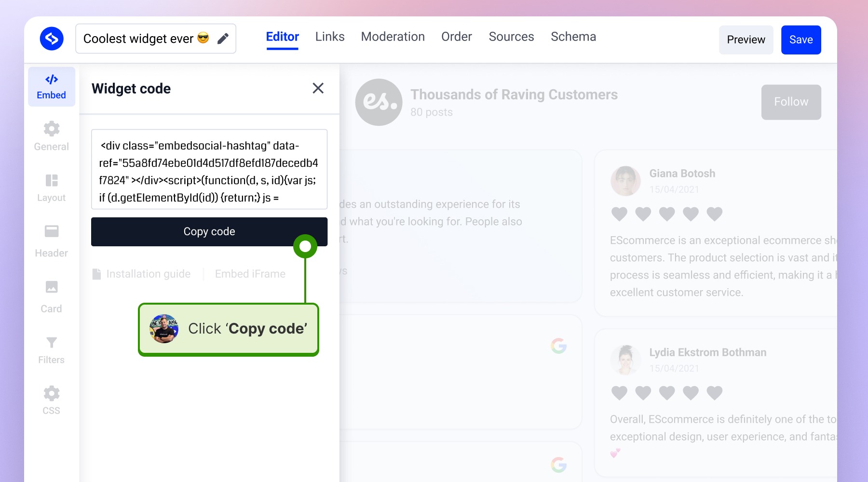Click Giana Botosh's profile photo
This screenshot has height=482, width=868.
[625, 181]
